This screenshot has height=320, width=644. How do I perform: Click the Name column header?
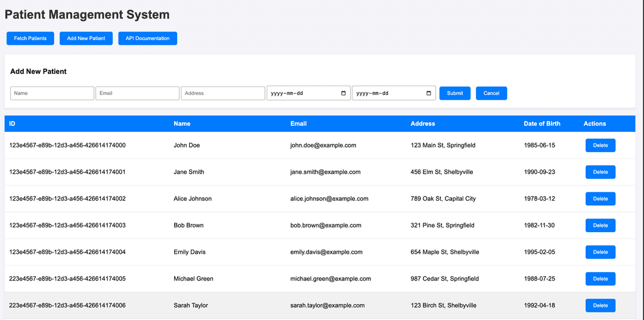click(x=182, y=124)
